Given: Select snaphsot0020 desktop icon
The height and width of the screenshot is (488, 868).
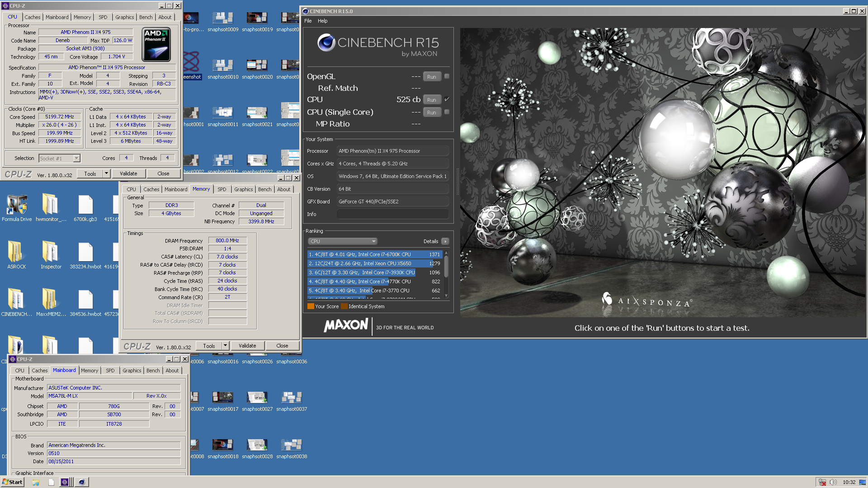Looking at the screenshot, I should 257,70.
